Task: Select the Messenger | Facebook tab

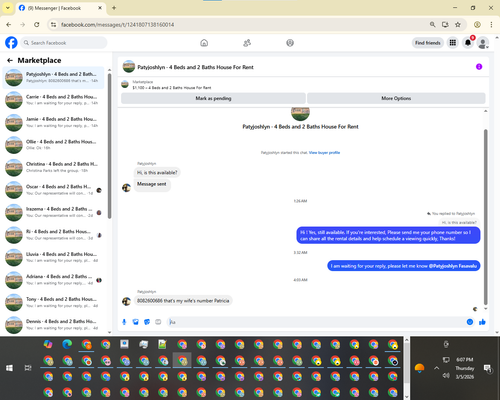Action: point(61,8)
